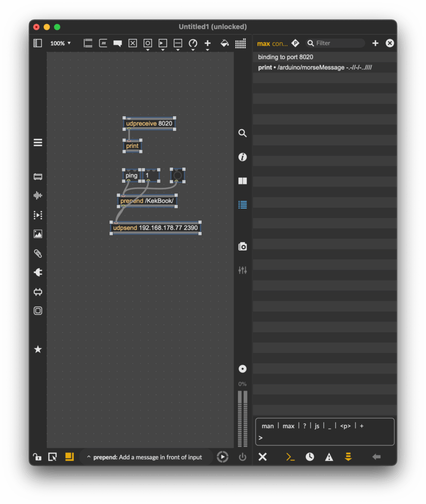The width and height of the screenshot is (426, 504).
Task: Toggle console timestamps clock icon
Action: pos(310,457)
